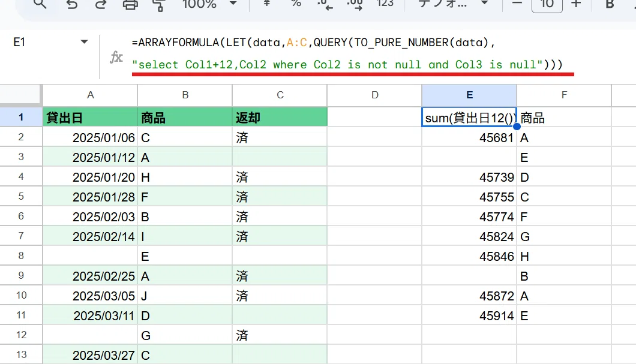Click the search magnifier icon in toolbar
This screenshot has width=636, height=364.
click(40, 4)
